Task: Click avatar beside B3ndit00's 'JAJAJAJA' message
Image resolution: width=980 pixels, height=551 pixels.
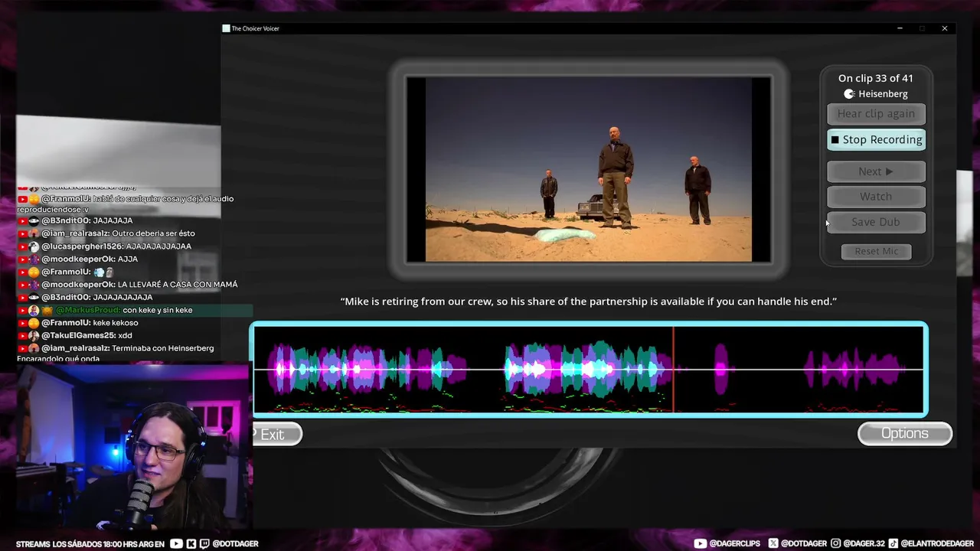Action: pyautogui.click(x=34, y=220)
